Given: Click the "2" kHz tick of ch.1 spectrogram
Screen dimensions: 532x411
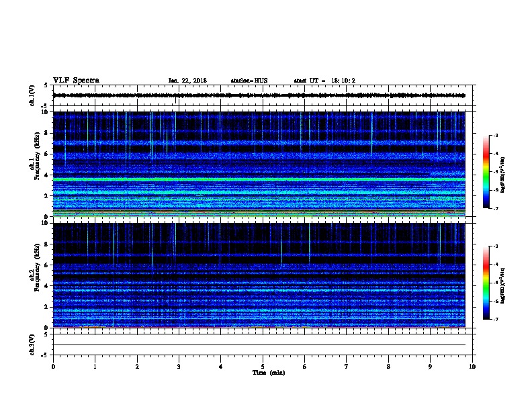Looking at the screenshot, I should [x=46, y=196].
